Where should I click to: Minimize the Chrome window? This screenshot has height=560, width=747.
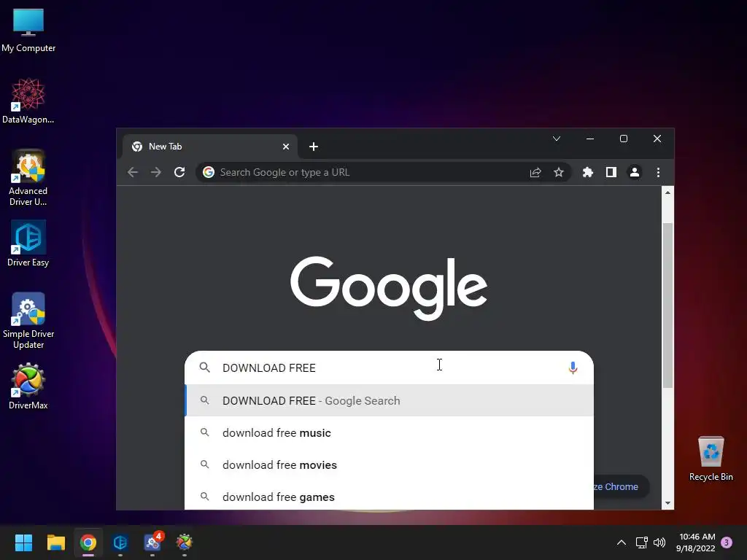(x=589, y=139)
